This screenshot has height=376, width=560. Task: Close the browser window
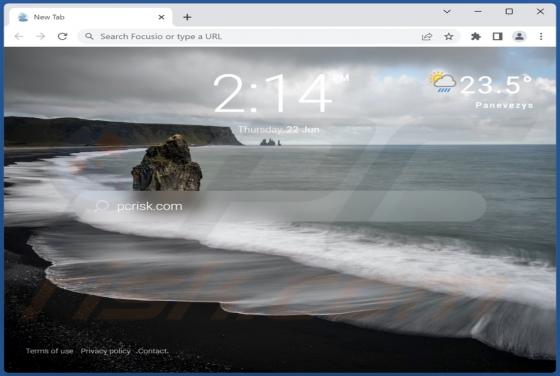coord(540,12)
